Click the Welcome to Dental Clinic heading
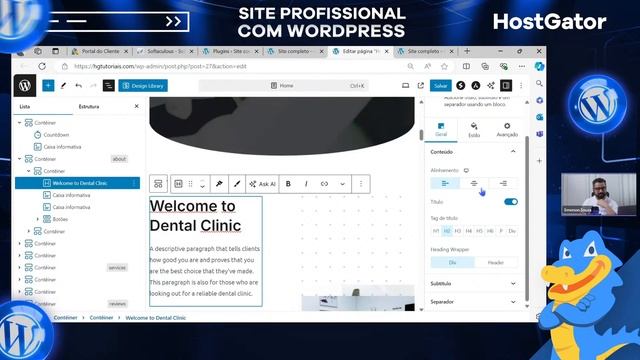 pos(196,216)
